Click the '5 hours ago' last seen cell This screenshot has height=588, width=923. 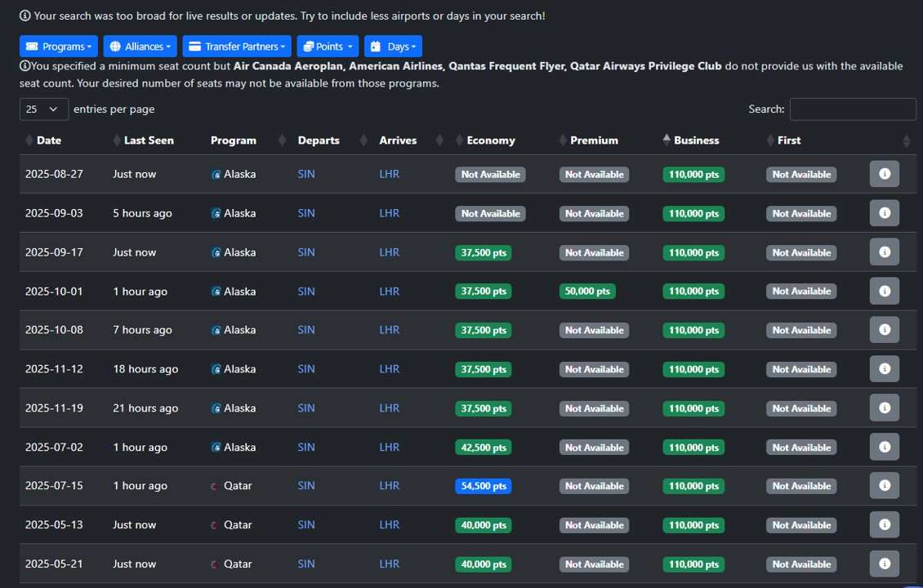click(142, 213)
